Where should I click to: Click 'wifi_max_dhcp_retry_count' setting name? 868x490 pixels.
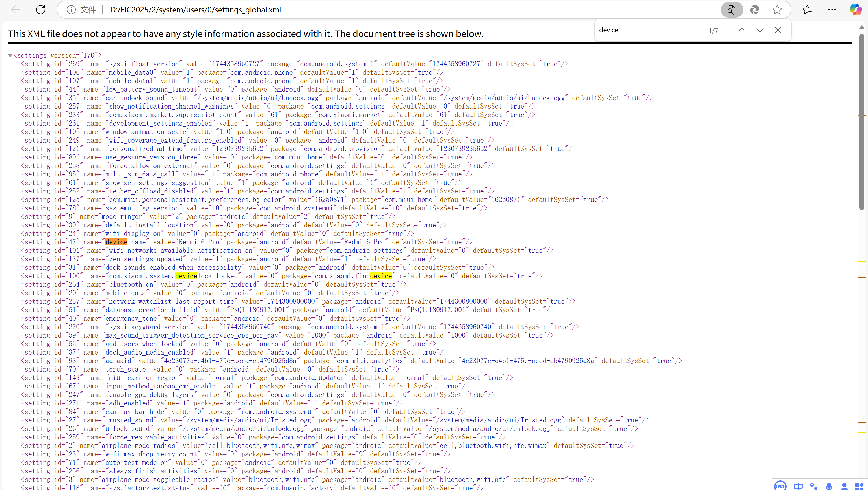[x=151, y=454]
